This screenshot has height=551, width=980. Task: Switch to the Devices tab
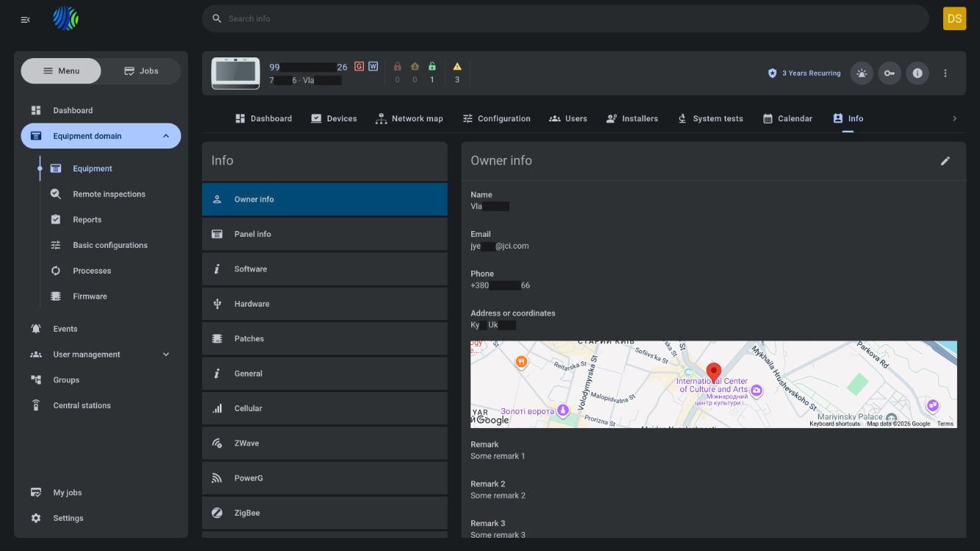pyautogui.click(x=334, y=118)
